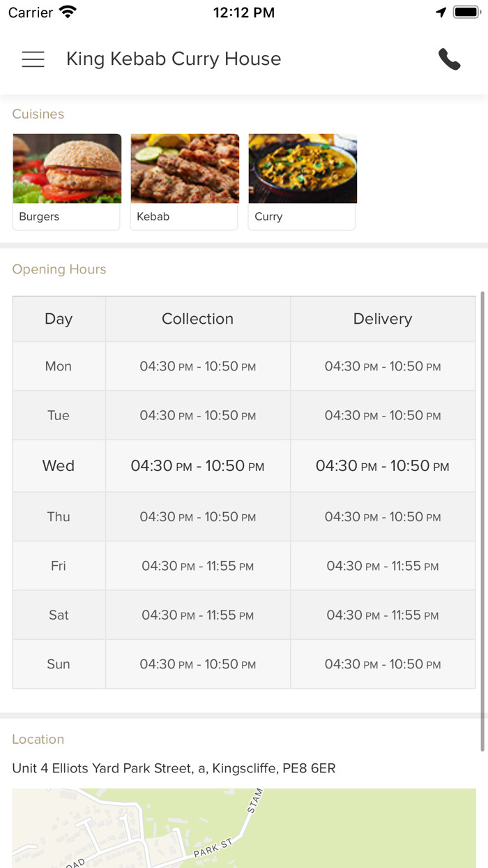Open the hamburger menu
The height and width of the screenshot is (868, 488).
click(x=33, y=59)
